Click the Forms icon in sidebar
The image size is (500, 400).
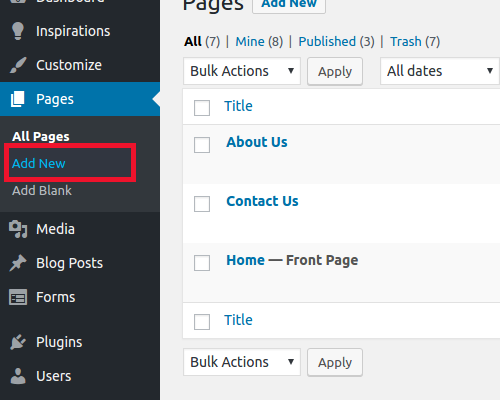coord(18,297)
